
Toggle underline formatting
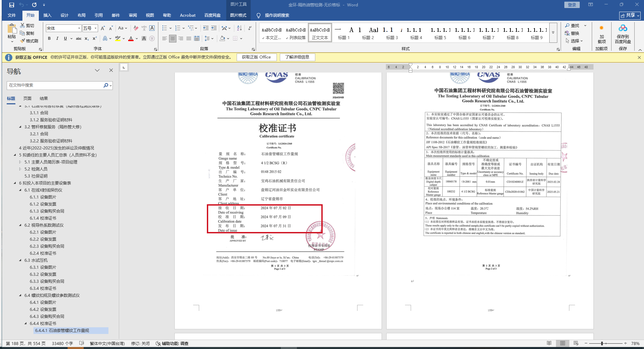[65, 39]
